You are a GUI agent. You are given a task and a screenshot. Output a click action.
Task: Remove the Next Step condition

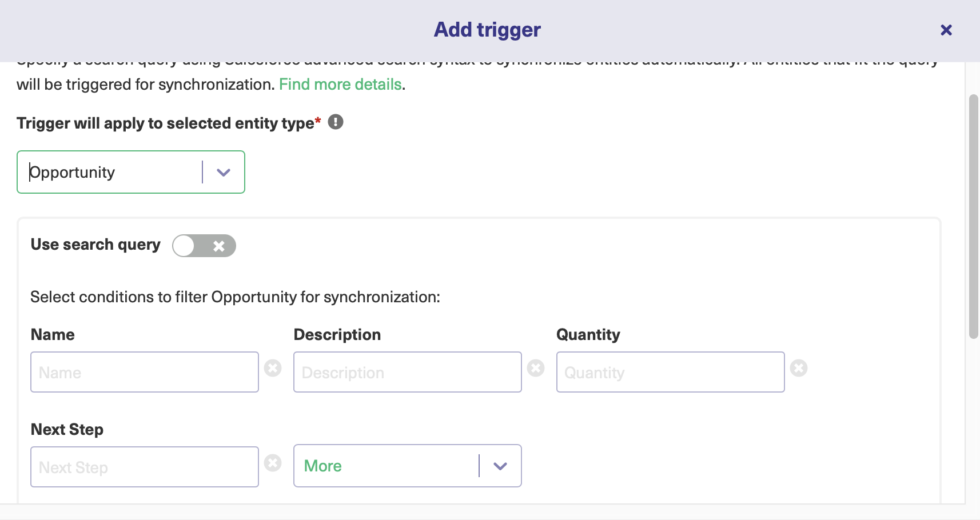(x=273, y=463)
